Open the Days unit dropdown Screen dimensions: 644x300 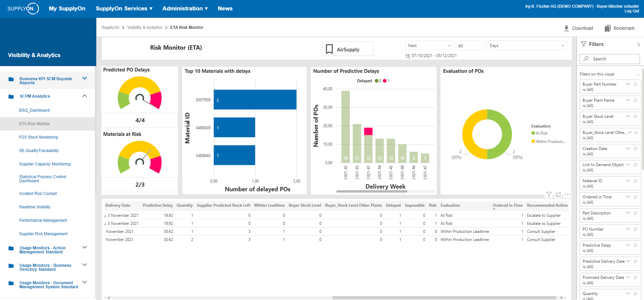point(527,46)
